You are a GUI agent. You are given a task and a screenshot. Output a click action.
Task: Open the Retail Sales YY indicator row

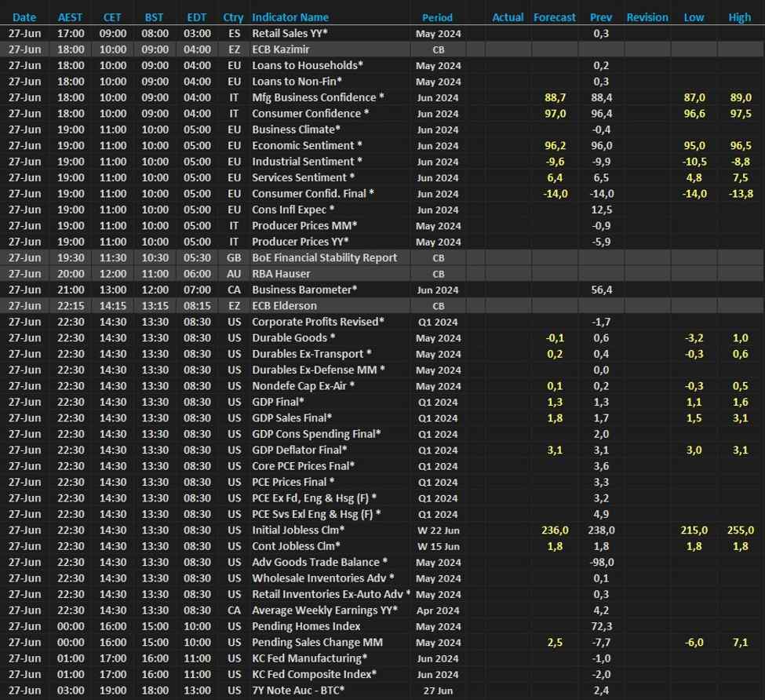coord(290,34)
